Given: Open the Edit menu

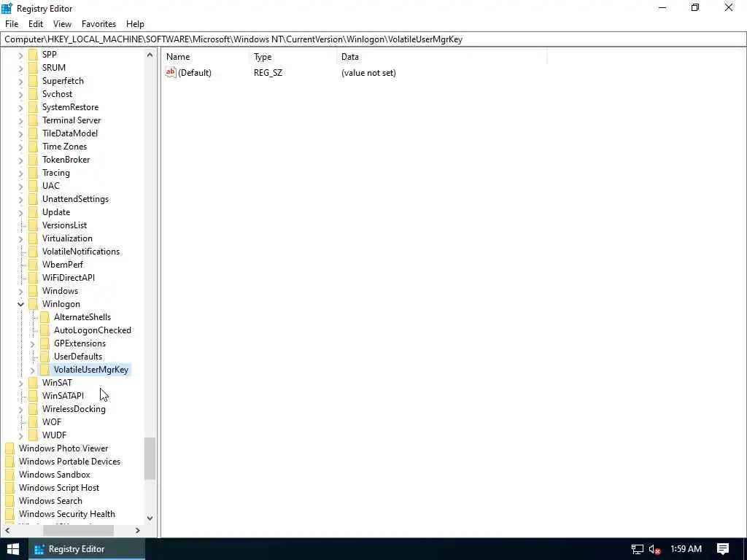Looking at the screenshot, I should (x=36, y=24).
